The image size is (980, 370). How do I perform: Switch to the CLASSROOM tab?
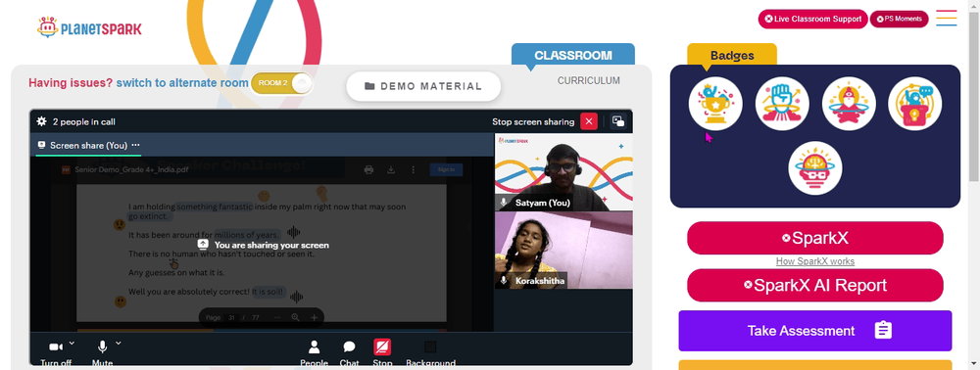[x=573, y=55]
